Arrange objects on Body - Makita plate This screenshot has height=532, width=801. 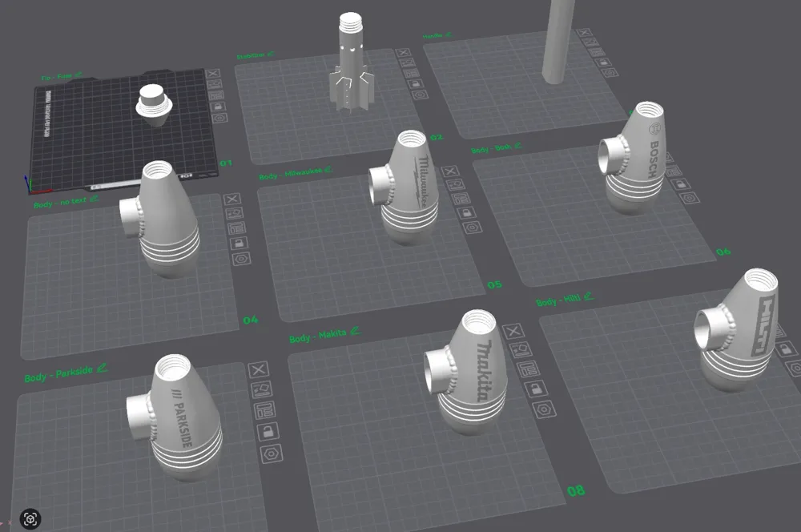pyautogui.click(x=528, y=369)
